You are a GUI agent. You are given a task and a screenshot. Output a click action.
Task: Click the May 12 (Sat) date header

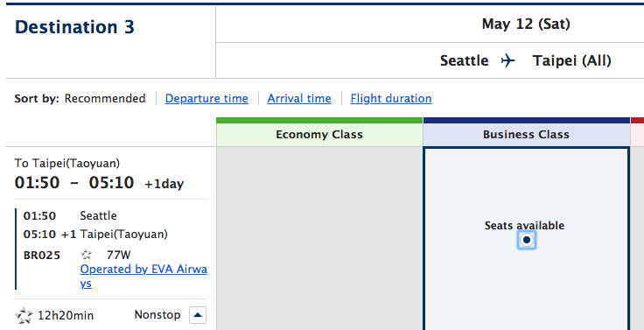pos(526,25)
